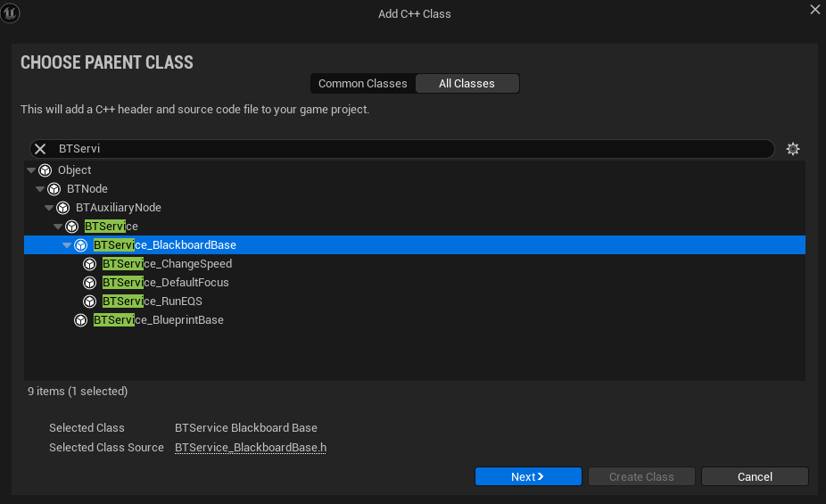
Task: Click the Object class icon
Action: click(x=45, y=170)
